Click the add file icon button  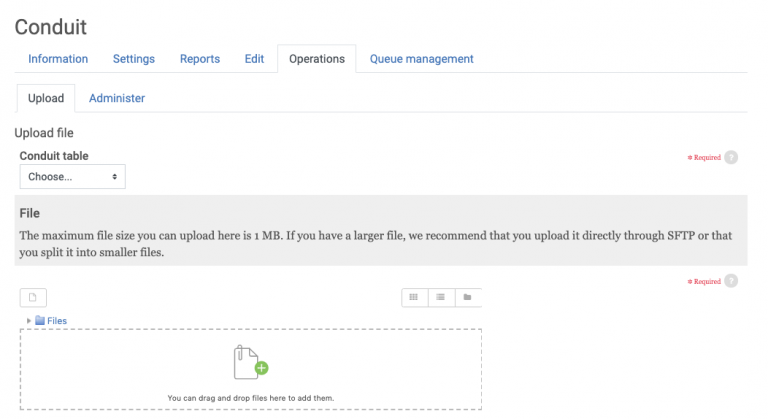33,297
